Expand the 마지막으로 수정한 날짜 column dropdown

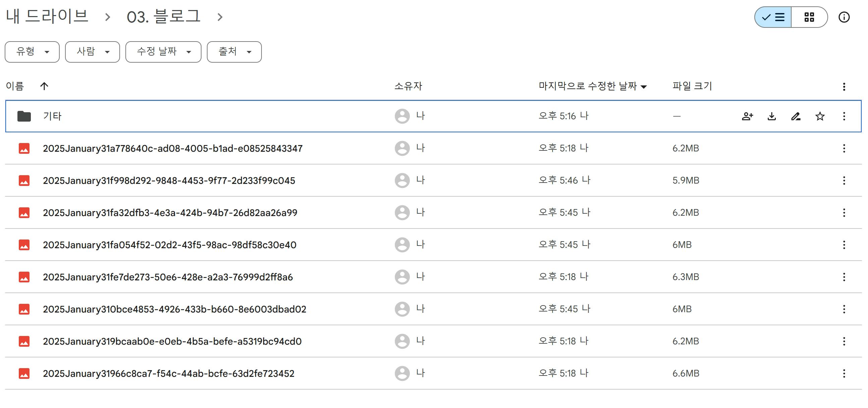[x=643, y=87]
